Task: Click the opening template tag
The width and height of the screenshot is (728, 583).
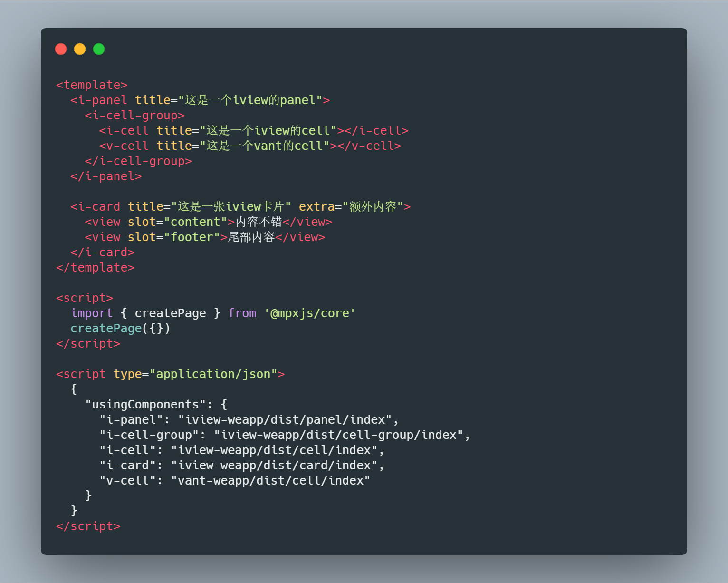Action: pyautogui.click(x=92, y=85)
